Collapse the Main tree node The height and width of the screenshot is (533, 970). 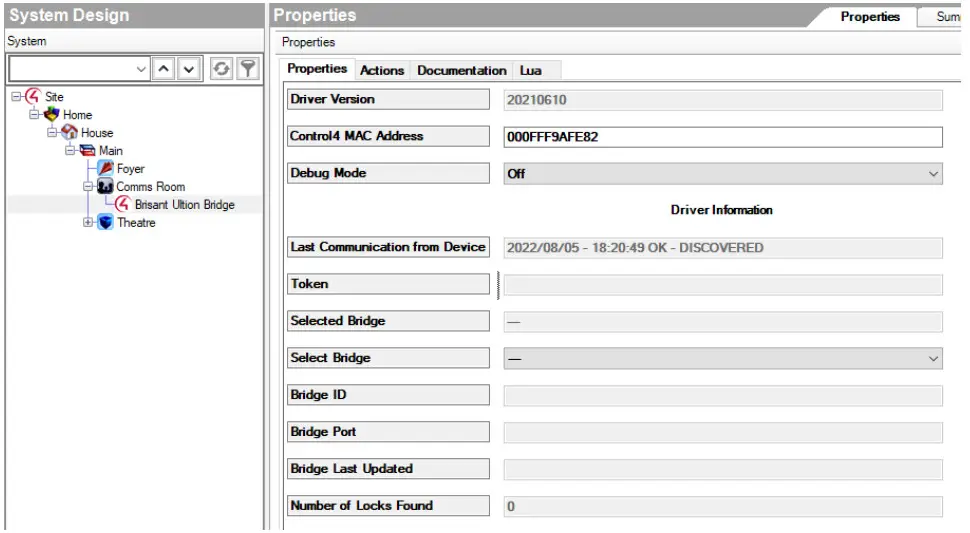click(x=71, y=150)
